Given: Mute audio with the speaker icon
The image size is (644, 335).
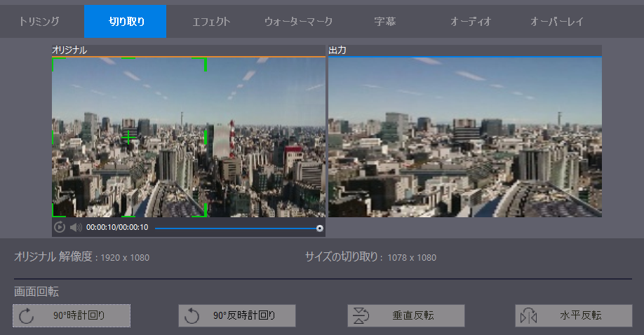Looking at the screenshot, I should click(76, 227).
